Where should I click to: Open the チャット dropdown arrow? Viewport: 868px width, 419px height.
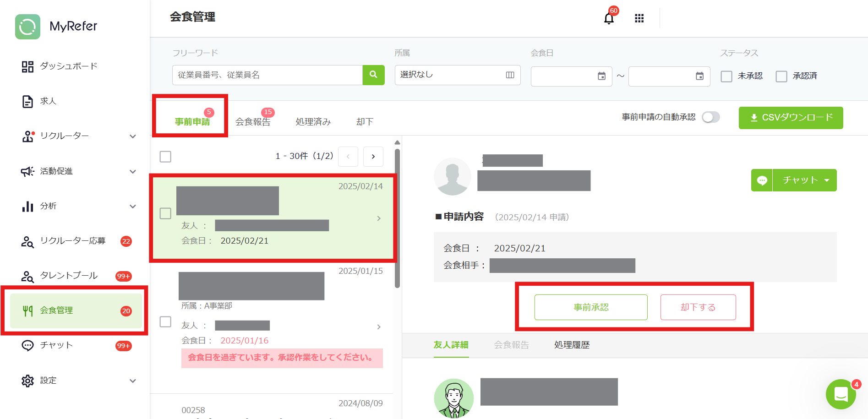(x=827, y=180)
